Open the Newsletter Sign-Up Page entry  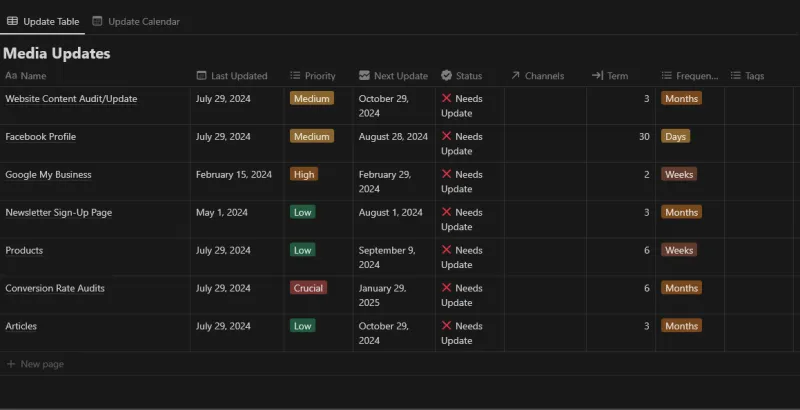point(59,212)
